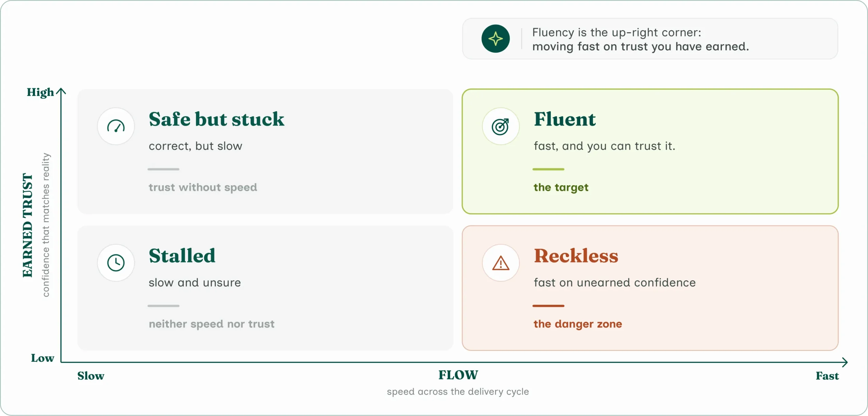Click the FLOW axis title
The height and width of the screenshot is (416, 868).
tap(458, 375)
